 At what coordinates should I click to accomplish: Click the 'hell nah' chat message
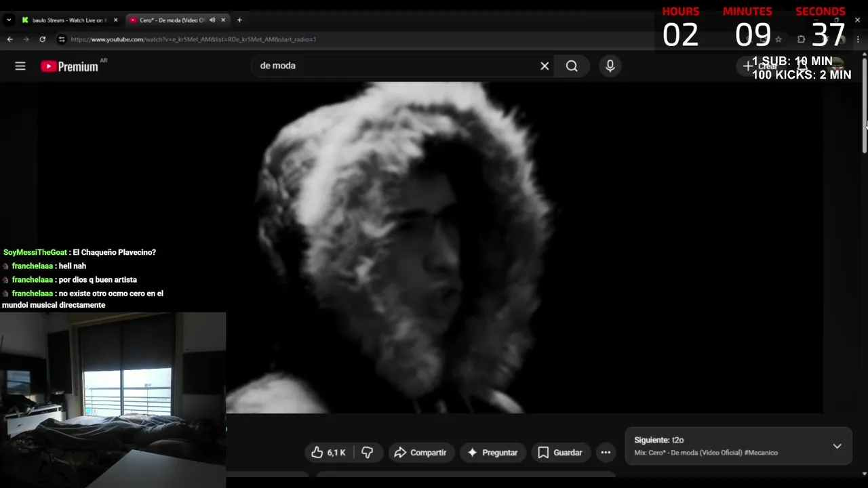click(x=73, y=266)
